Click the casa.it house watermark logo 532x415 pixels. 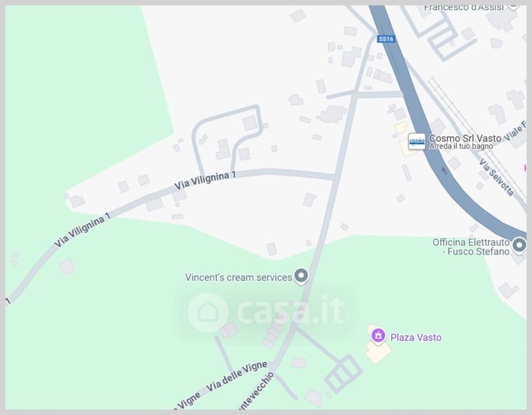point(208,313)
